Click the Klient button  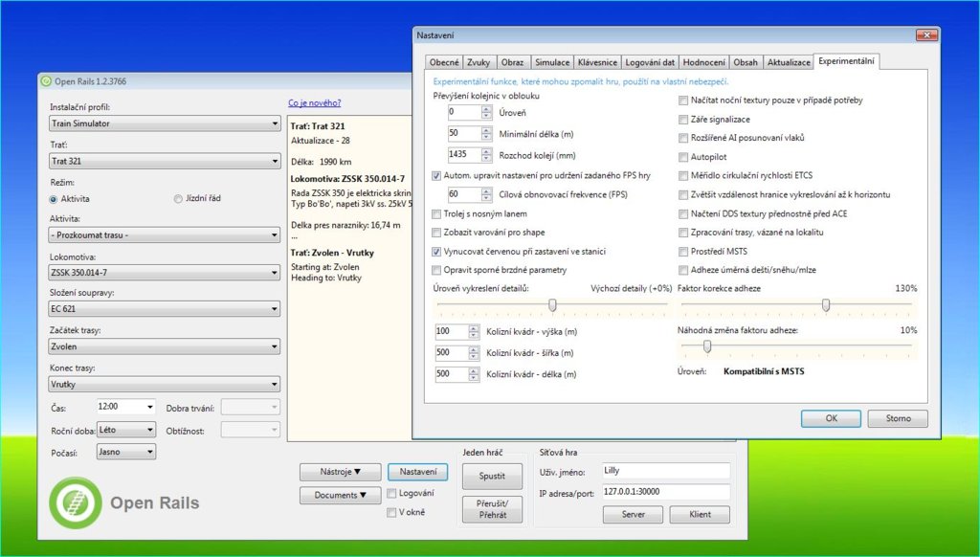[700, 515]
